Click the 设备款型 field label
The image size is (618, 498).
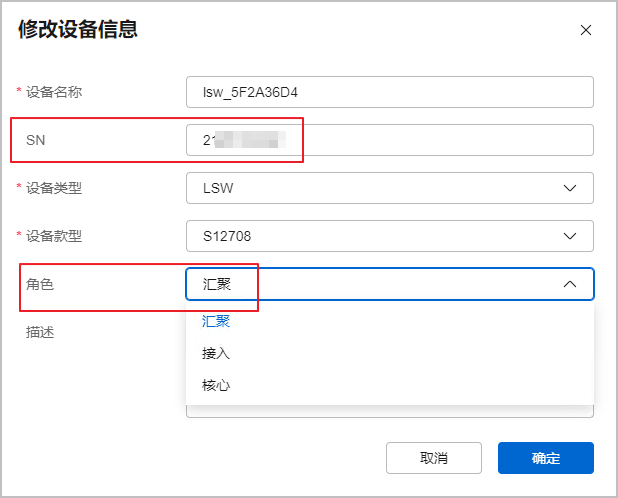tap(54, 236)
